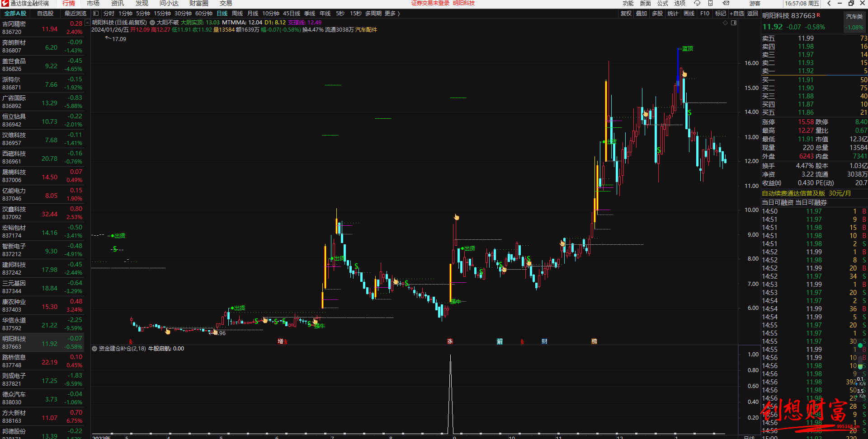The image size is (868, 439).
Task: Open the mail message icon in the top bar
Action: click(726, 3)
